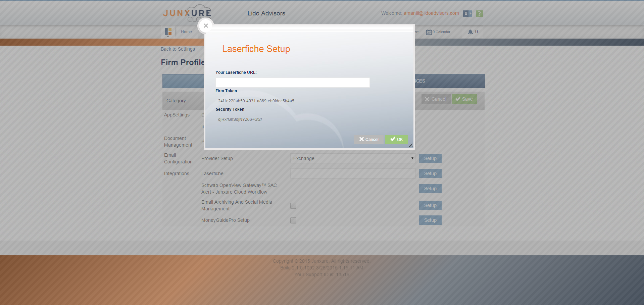Click the Junxure Cloud logo
644x305 pixels.
[x=187, y=13]
